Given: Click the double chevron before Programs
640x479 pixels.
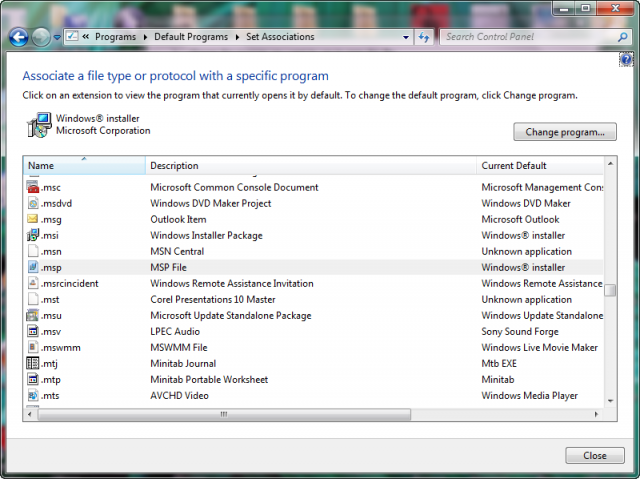Looking at the screenshot, I should [x=86, y=37].
